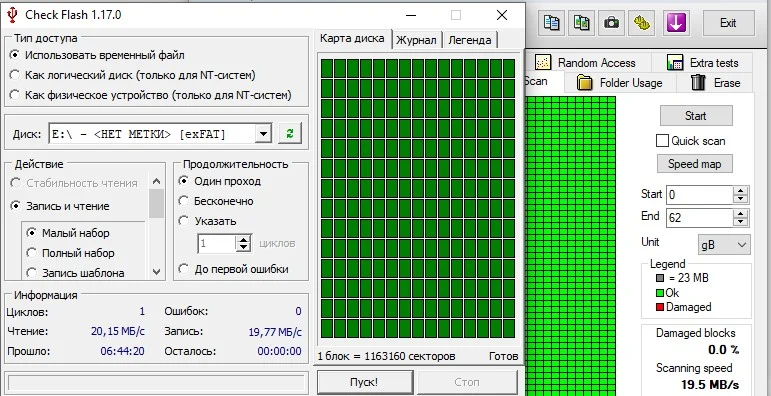771x396 pixels.
Task: Click the cycles number input field
Action: [217, 244]
